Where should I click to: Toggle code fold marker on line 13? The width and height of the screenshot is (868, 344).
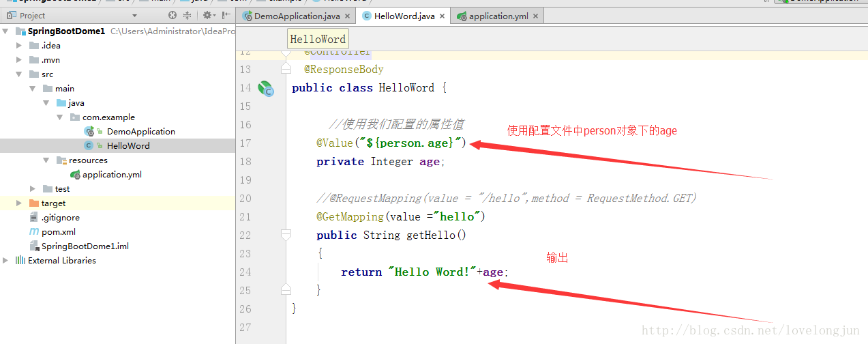(x=286, y=69)
